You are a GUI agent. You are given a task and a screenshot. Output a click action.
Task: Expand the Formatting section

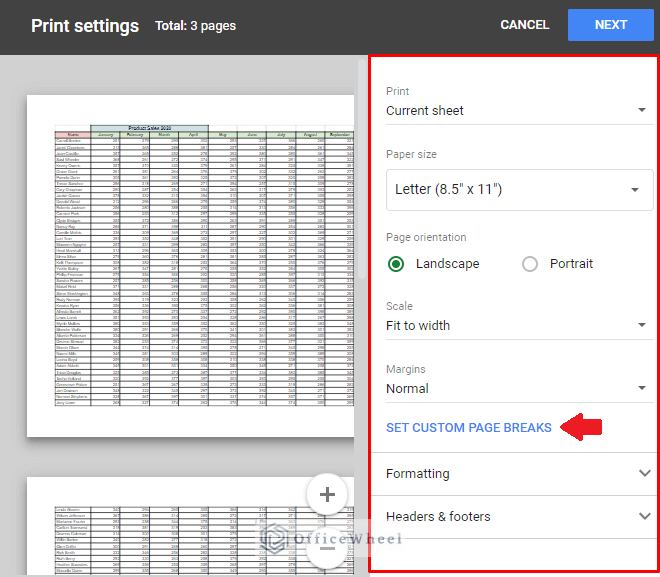[x=515, y=474]
